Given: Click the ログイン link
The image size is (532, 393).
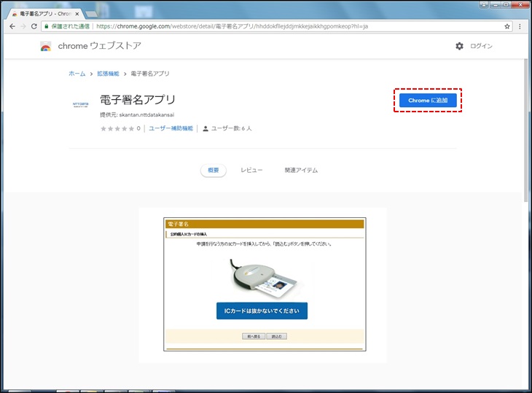Looking at the screenshot, I should 481,46.
